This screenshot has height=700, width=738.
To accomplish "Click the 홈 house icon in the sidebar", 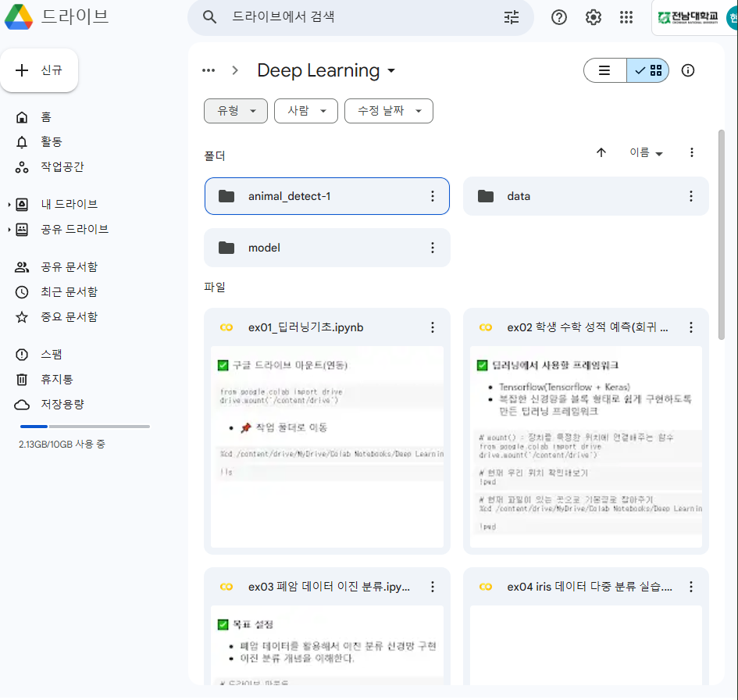I will (22, 117).
